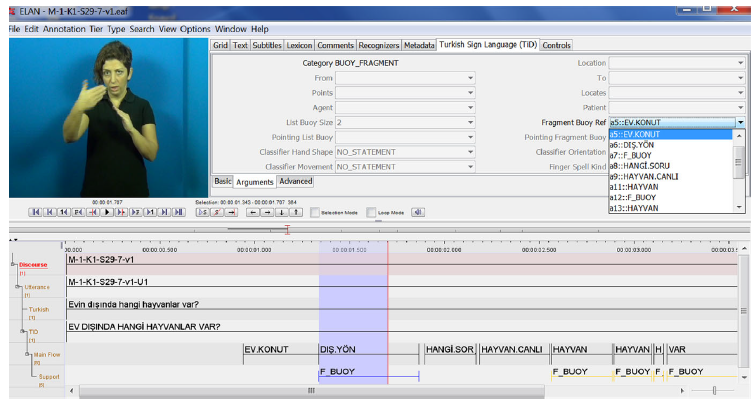Open the Classifier Hand Shape dropdown

[x=470, y=152]
